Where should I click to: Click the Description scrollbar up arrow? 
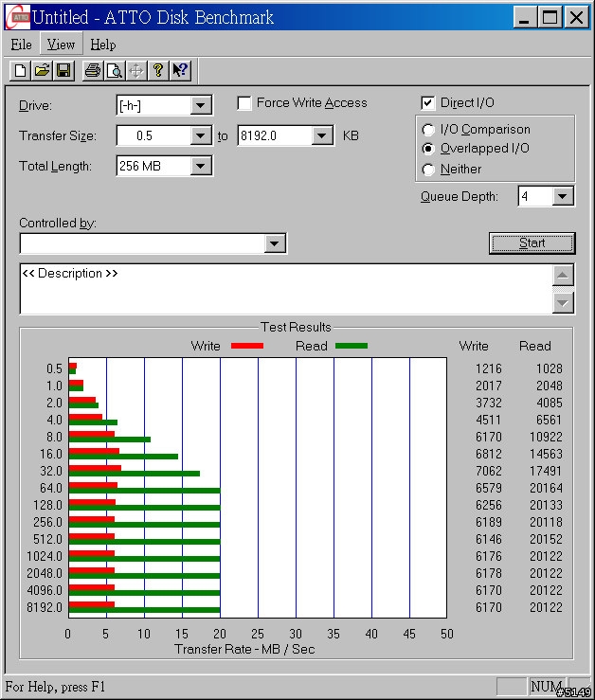(x=563, y=275)
